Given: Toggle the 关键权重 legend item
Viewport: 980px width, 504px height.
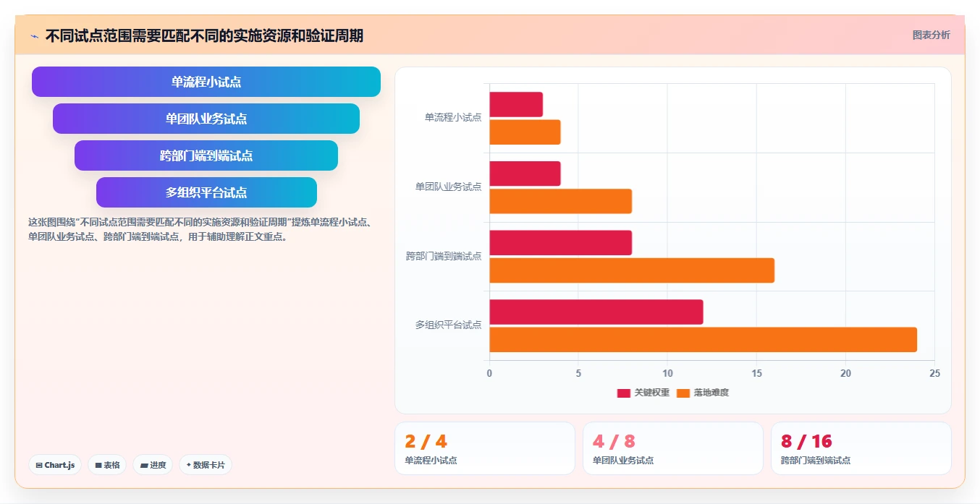Looking at the screenshot, I should [643, 393].
